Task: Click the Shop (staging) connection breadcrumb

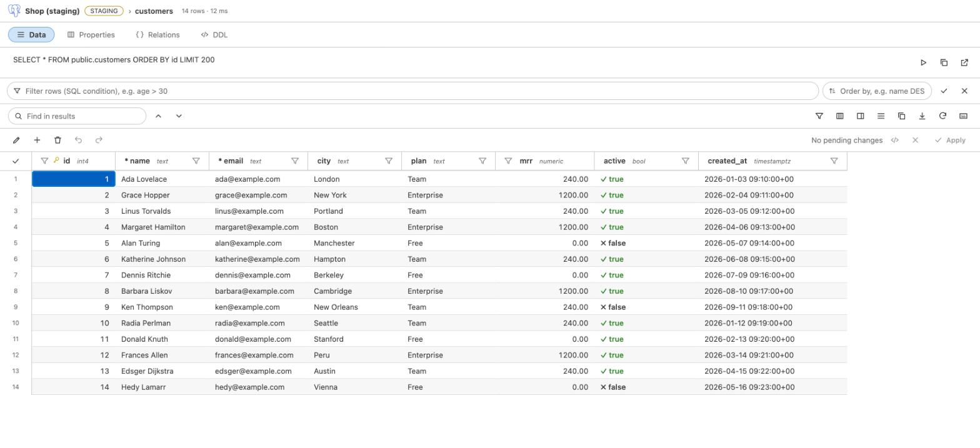Action: 52,11
